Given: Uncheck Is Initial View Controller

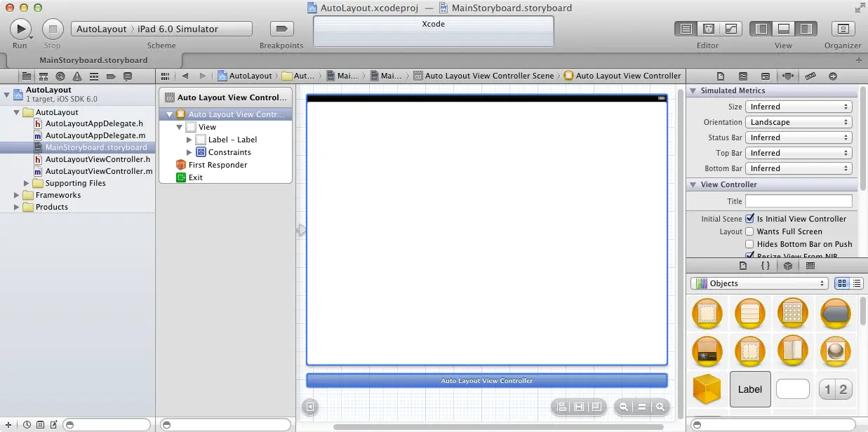Looking at the screenshot, I should [x=749, y=219].
